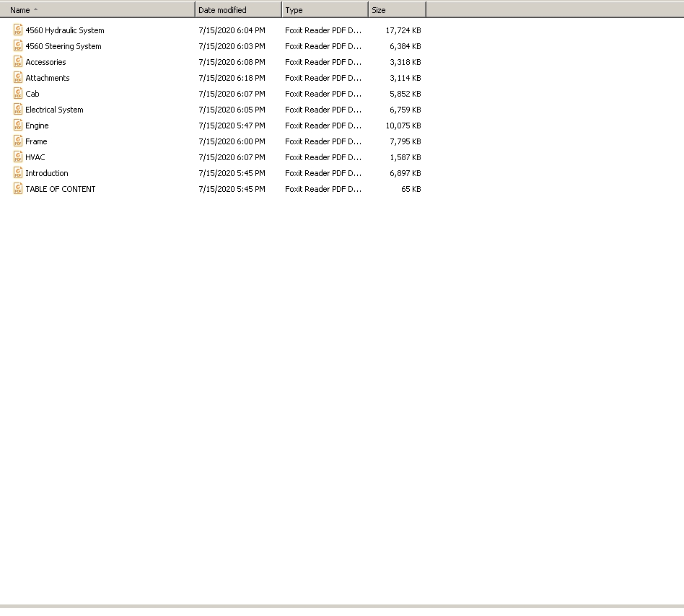Image resolution: width=684 pixels, height=616 pixels.
Task: Click the 7/15/2020 6:03 PM date cell
Action: [x=232, y=46]
